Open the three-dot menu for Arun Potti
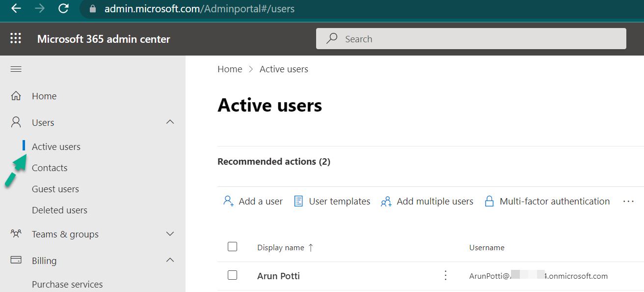 445,275
